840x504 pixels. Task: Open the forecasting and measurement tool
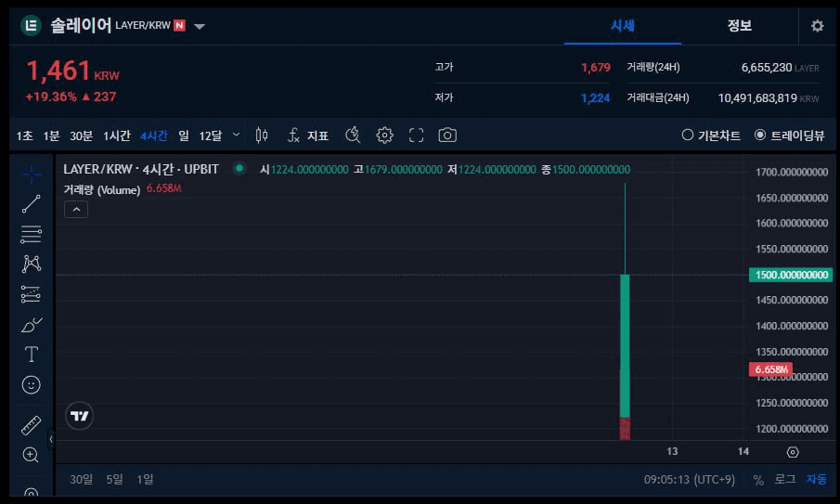31,294
